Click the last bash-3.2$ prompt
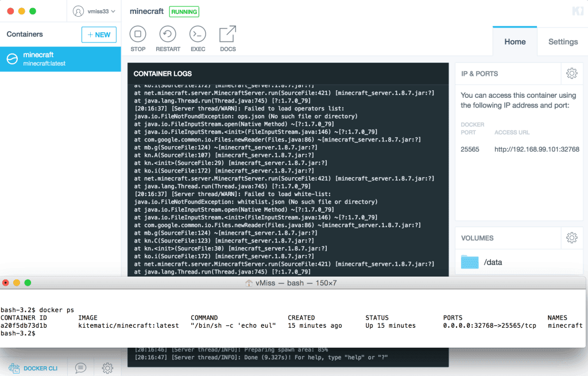 coord(18,333)
